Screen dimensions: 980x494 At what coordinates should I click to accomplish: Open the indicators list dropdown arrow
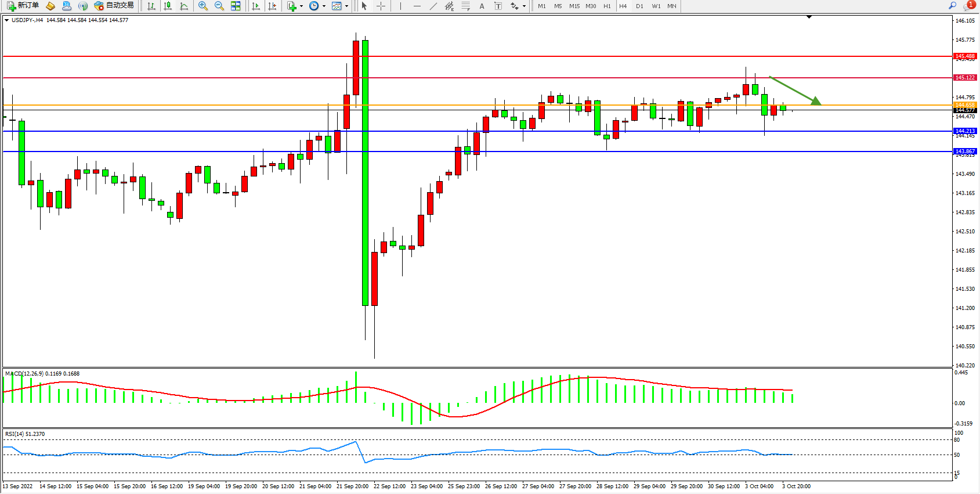[x=301, y=6]
